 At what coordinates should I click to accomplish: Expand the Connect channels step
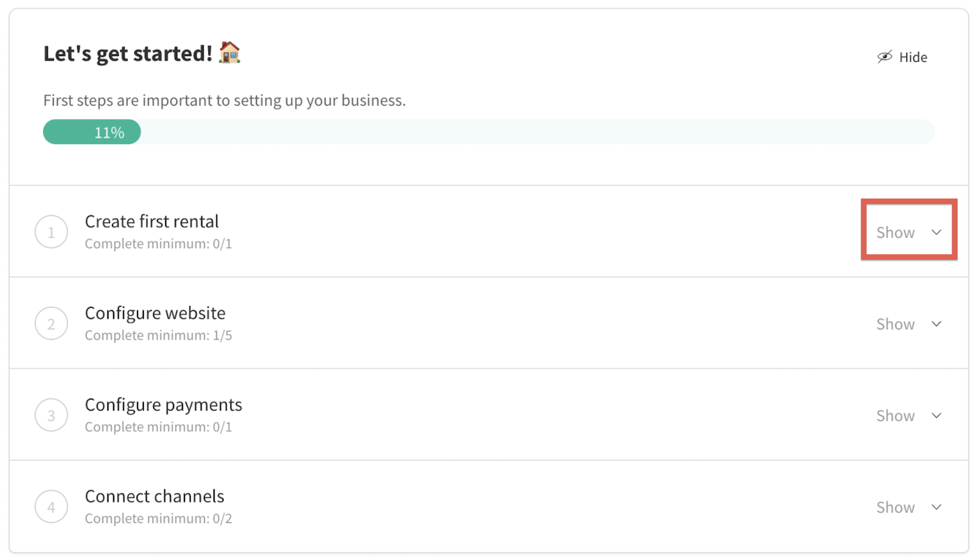coord(895,507)
